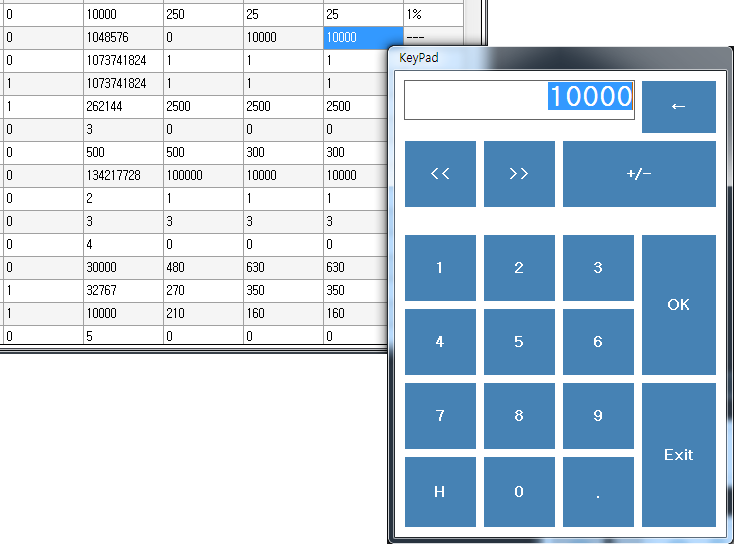Tap the number 9 key
The height and width of the screenshot is (544, 734).
598,416
